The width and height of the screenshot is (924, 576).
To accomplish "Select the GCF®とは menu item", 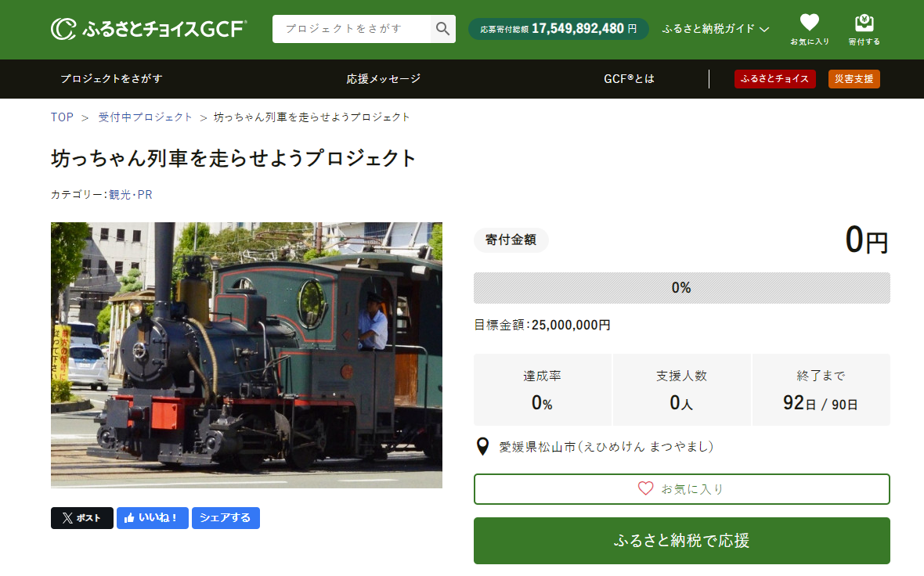I will [629, 79].
